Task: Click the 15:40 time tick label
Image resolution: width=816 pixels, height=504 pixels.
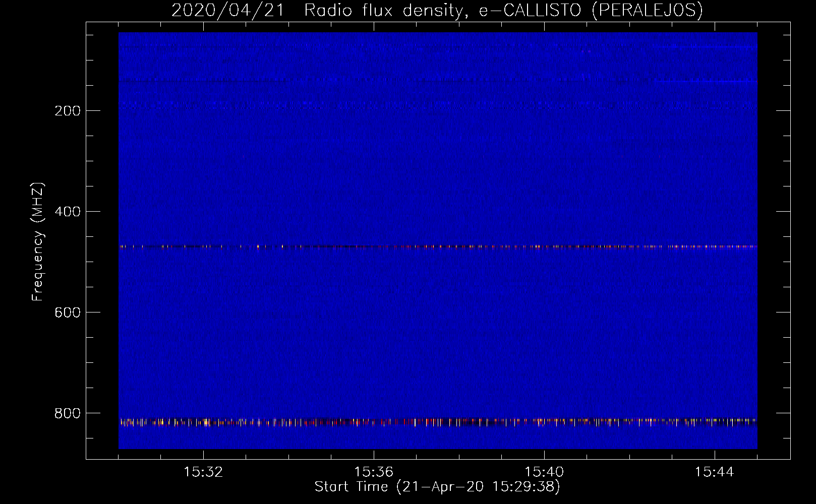Action: [544, 472]
